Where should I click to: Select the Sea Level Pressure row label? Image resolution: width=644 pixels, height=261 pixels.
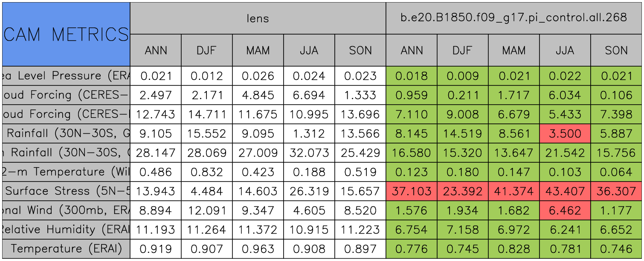66,76
